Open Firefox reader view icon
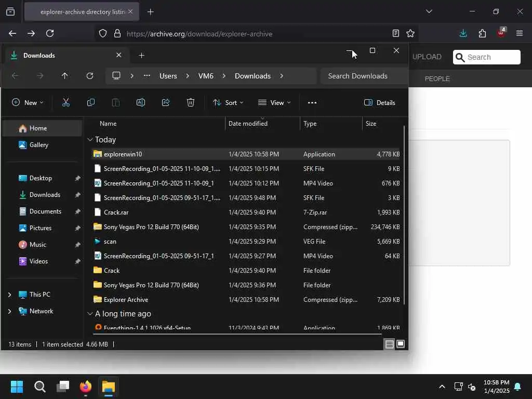Image resolution: width=532 pixels, height=399 pixels. [x=395, y=33]
